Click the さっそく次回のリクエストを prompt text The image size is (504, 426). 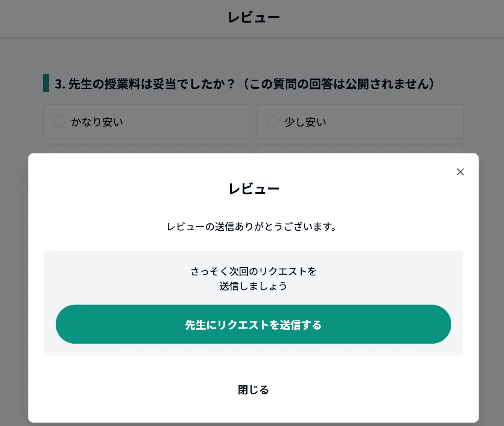(253, 271)
